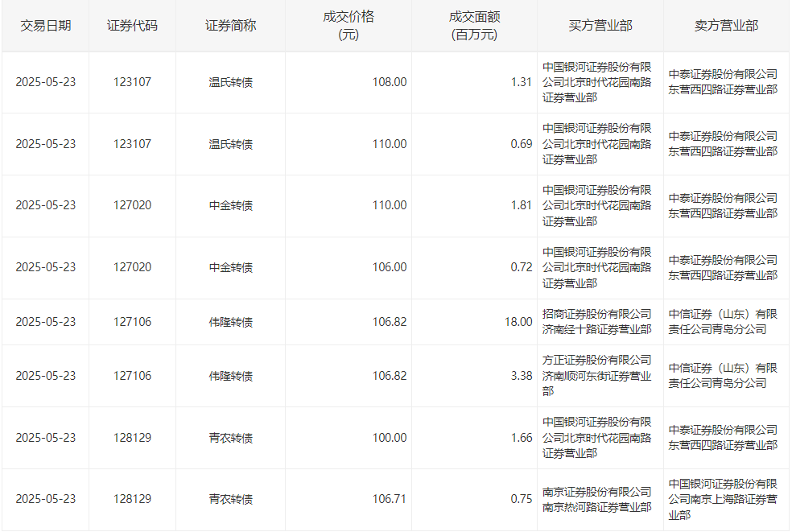792x532 pixels.
Task: Select the amount cell 0.69
Action: point(522,144)
